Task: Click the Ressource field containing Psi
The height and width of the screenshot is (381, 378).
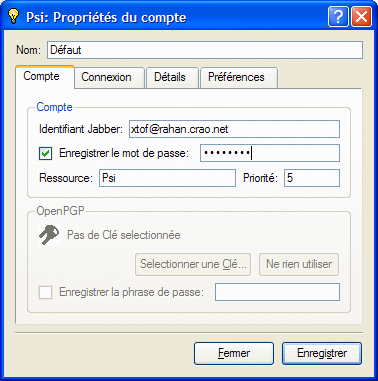Action: [167, 178]
